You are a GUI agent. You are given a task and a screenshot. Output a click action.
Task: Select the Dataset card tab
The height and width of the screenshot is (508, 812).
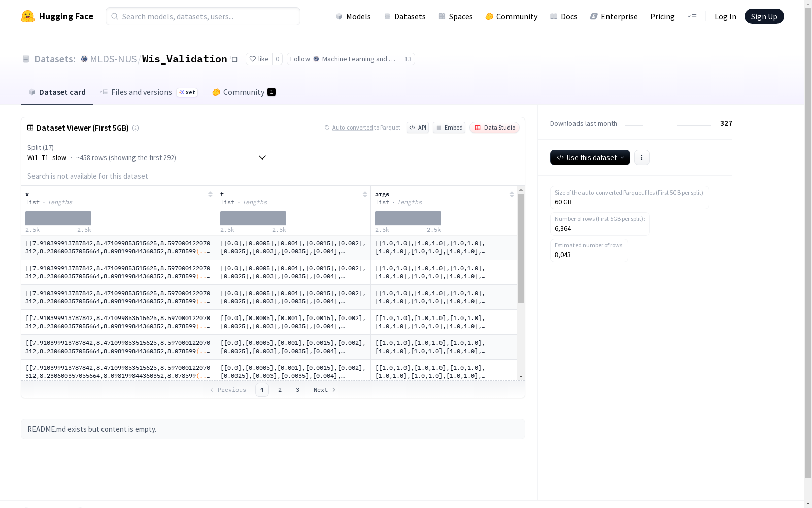pyautogui.click(x=57, y=92)
